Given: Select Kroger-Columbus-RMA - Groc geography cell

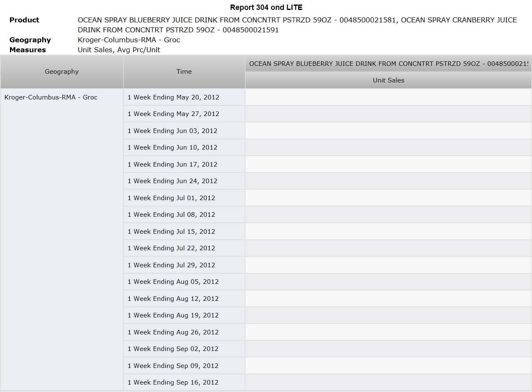Looking at the screenshot, I should [62, 240].
